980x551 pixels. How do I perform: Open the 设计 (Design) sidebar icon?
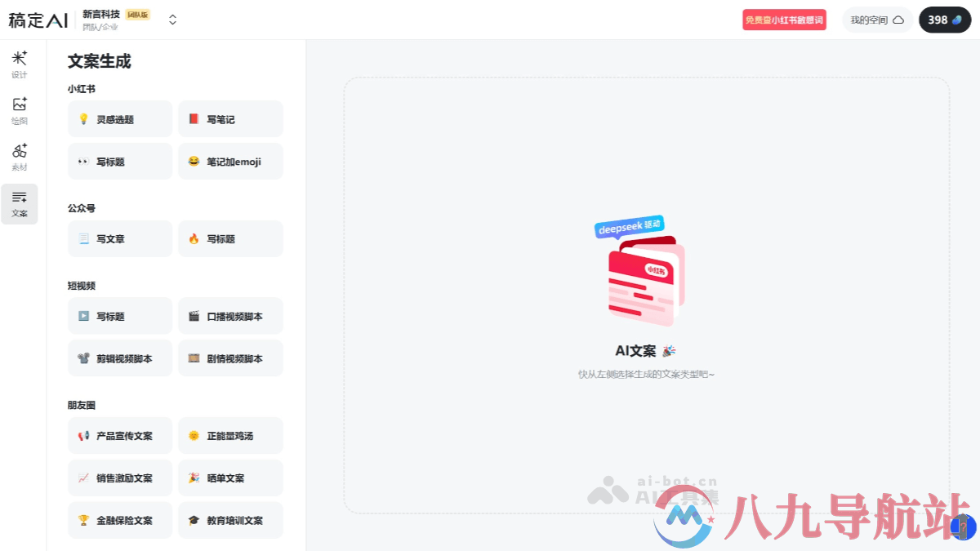20,64
